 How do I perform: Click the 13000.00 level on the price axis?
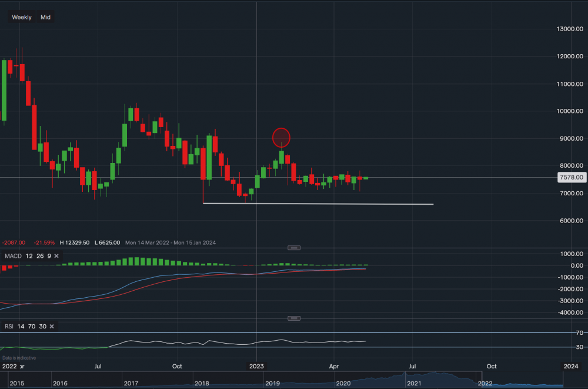pos(570,29)
